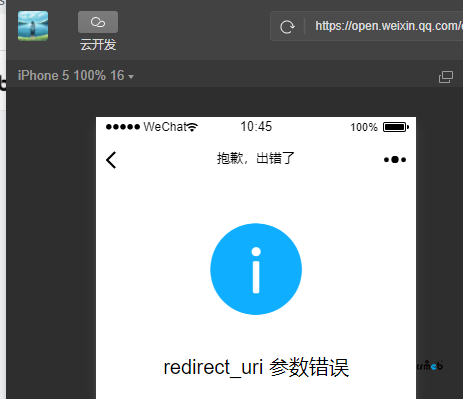Detach the simulator into separate window
This screenshot has height=399, width=463.
click(x=446, y=77)
